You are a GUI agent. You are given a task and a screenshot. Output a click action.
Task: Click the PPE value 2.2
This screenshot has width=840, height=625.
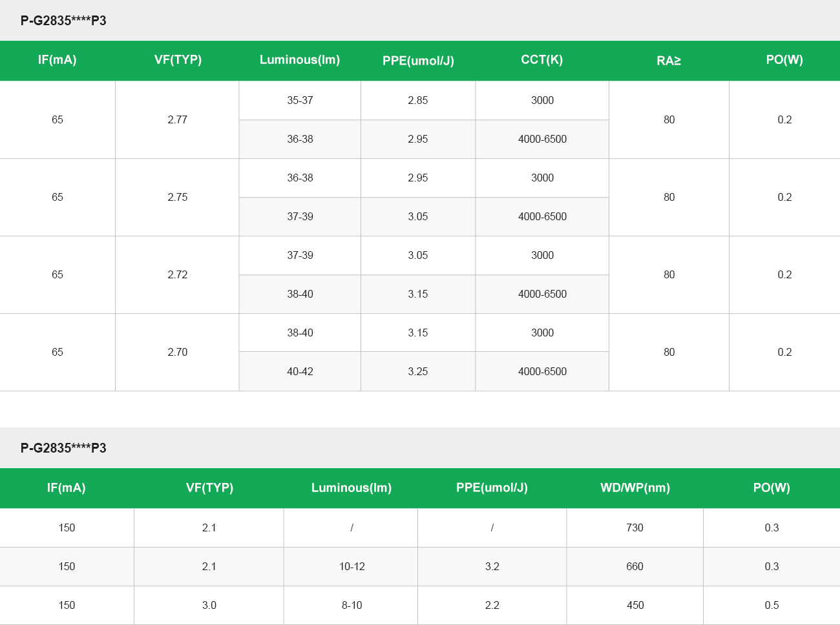[x=492, y=605]
